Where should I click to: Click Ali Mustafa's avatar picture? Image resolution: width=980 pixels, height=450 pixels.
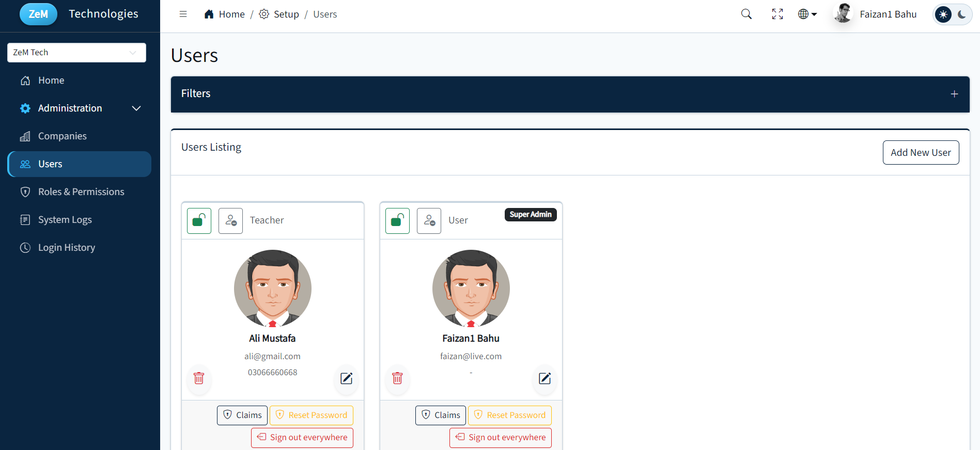pos(273,288)
